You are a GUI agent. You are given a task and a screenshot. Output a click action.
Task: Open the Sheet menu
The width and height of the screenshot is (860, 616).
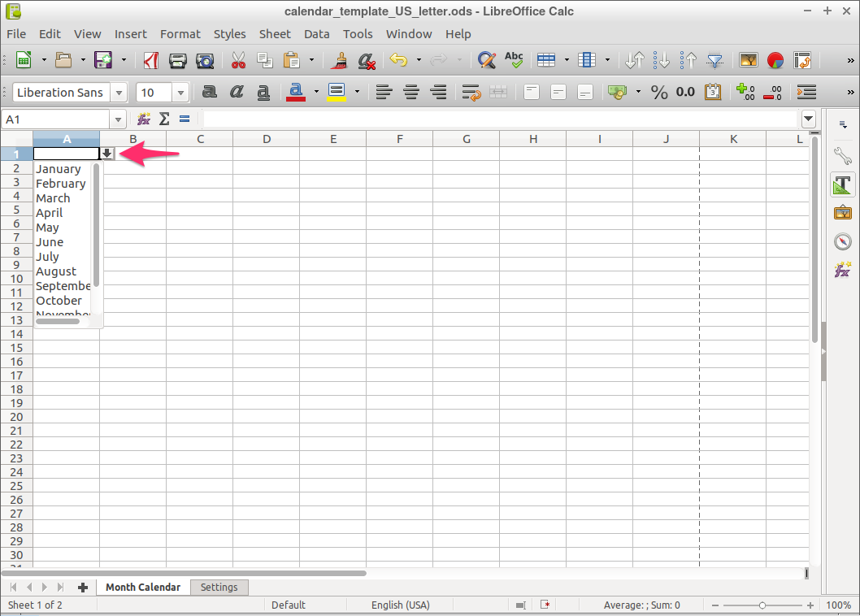click(x=275, y=33)
